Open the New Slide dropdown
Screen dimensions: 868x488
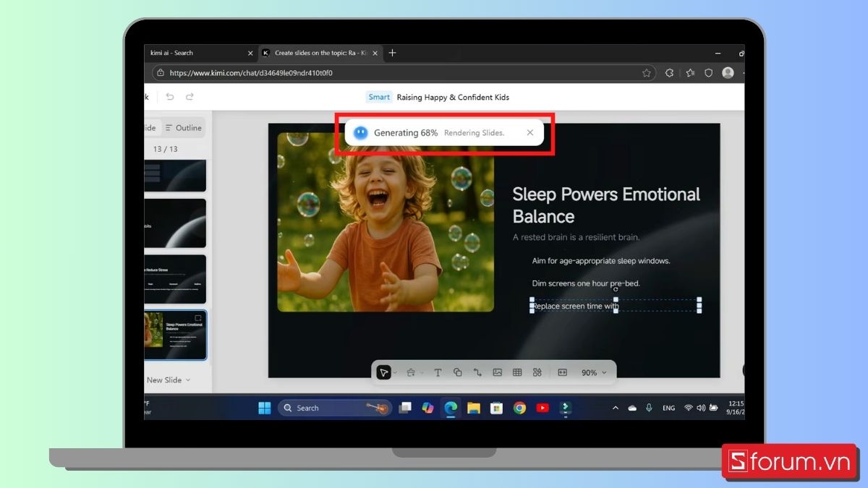click(x=169, y=380)
